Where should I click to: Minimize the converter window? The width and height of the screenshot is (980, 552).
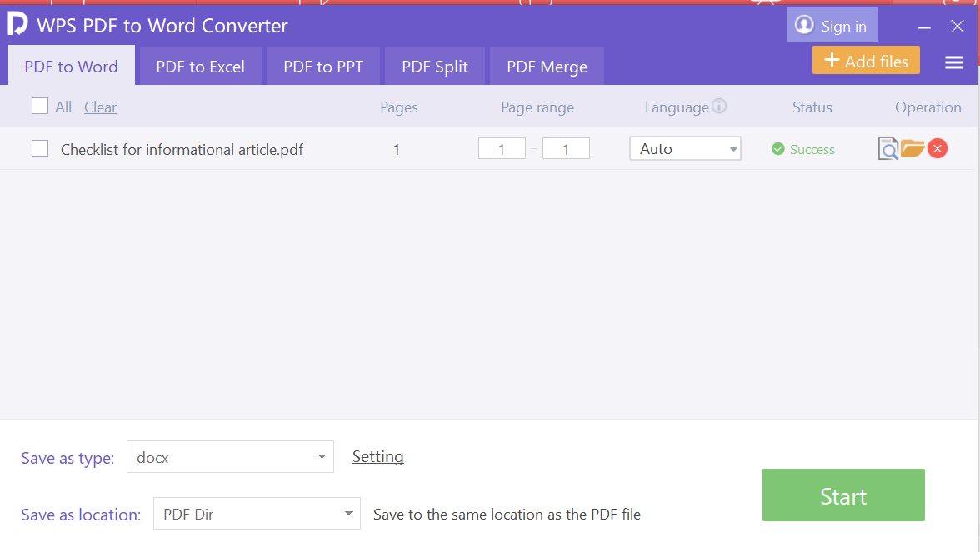[924, 27]
